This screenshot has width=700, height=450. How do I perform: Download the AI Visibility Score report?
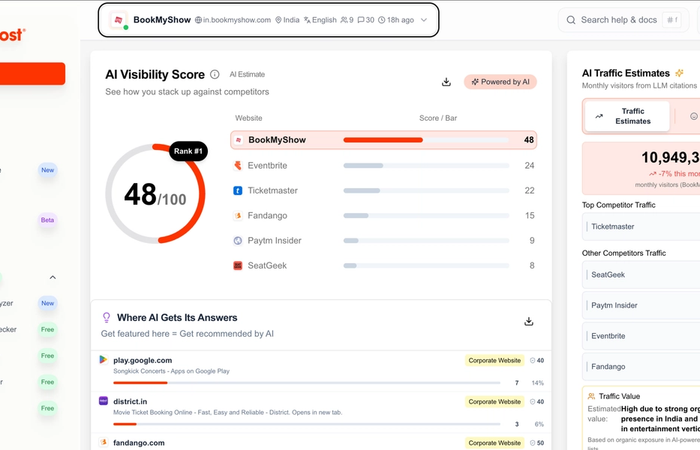coord(446,82)
